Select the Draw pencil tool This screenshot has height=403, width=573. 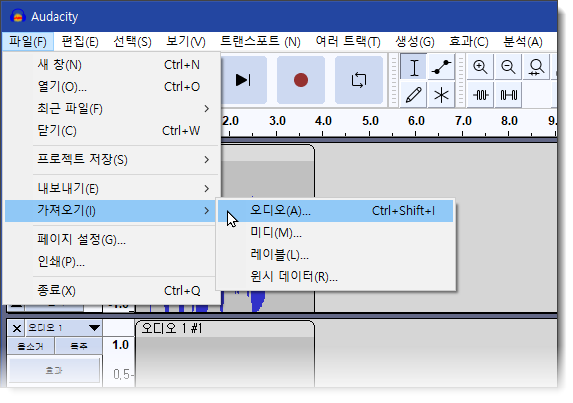point(414,95)
